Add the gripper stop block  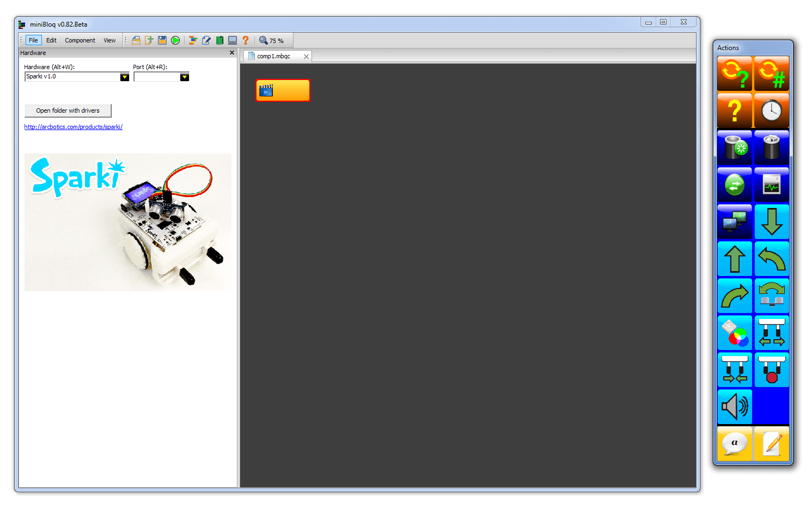(772, 370)
